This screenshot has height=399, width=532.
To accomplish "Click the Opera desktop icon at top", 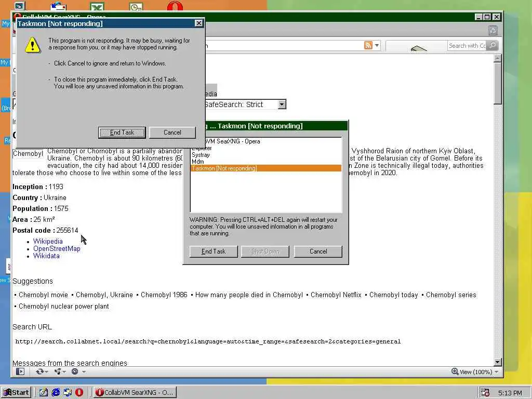I will pyautogui.click(x=175, y=6).
